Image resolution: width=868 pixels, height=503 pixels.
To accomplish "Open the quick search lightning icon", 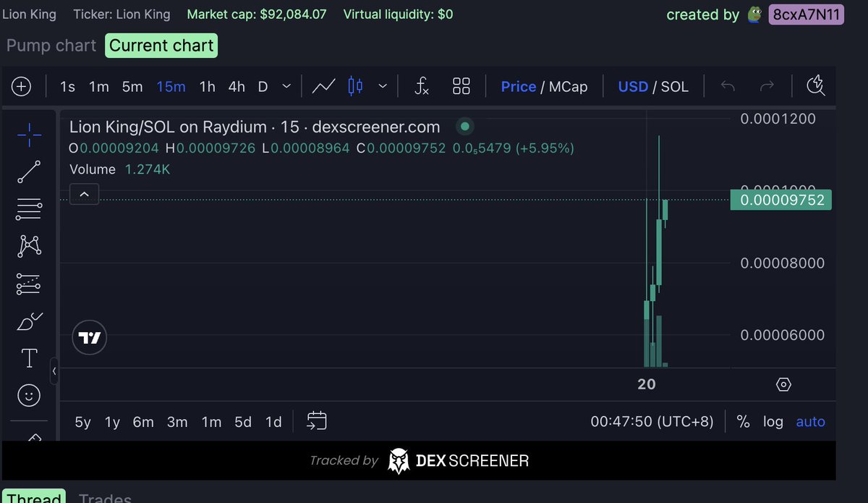I will (816, 86).
